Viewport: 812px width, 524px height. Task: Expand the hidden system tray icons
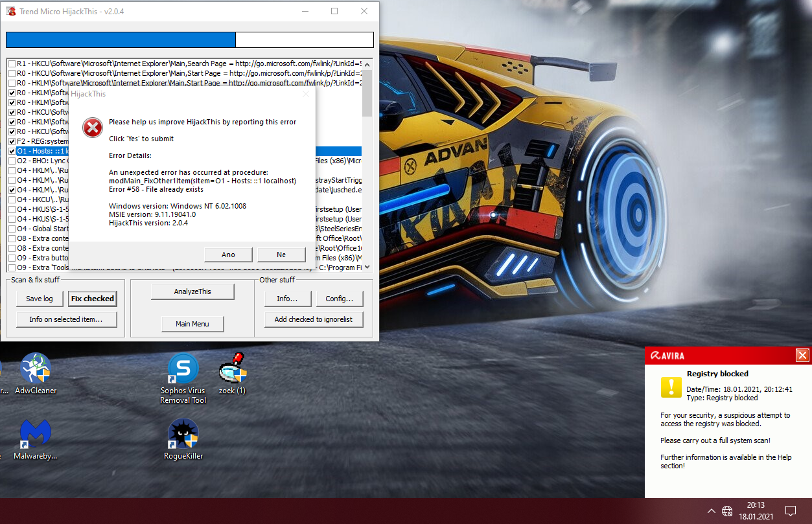tap(711, 510)
